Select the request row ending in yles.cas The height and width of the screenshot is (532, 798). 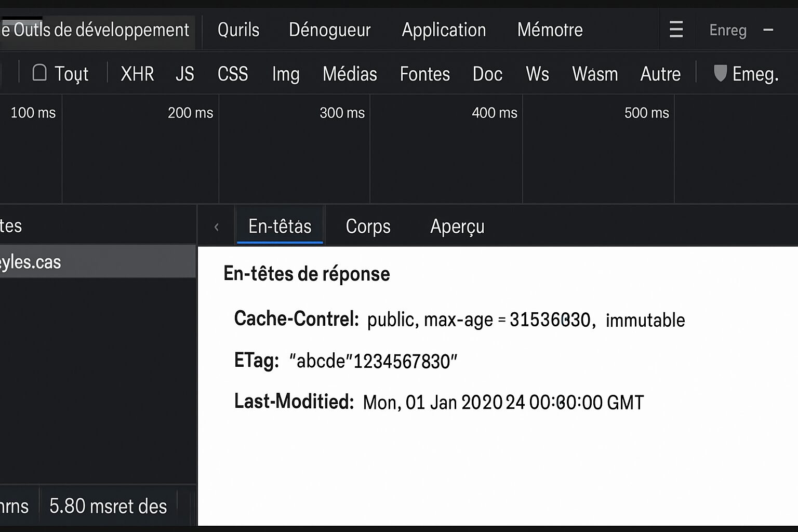coord(98,262)
